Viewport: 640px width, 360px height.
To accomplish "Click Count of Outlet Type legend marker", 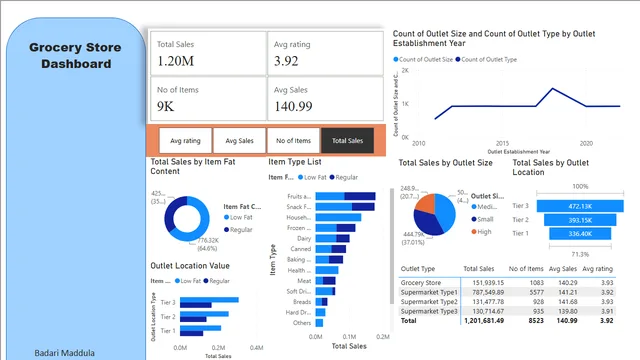I will (458, 59).
